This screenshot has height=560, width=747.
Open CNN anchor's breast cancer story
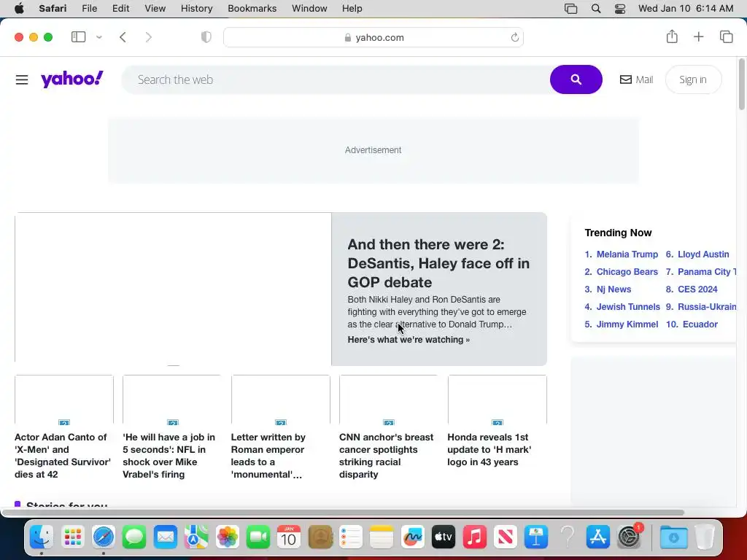coord(387,456)
